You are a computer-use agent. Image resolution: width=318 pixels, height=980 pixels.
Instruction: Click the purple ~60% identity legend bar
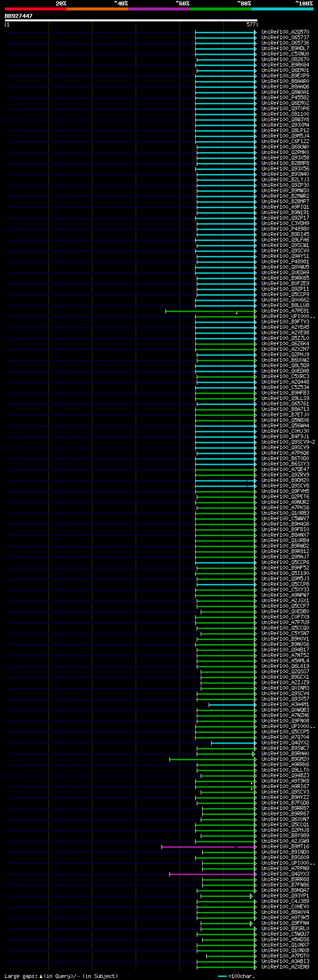click(x=159, y=9)
